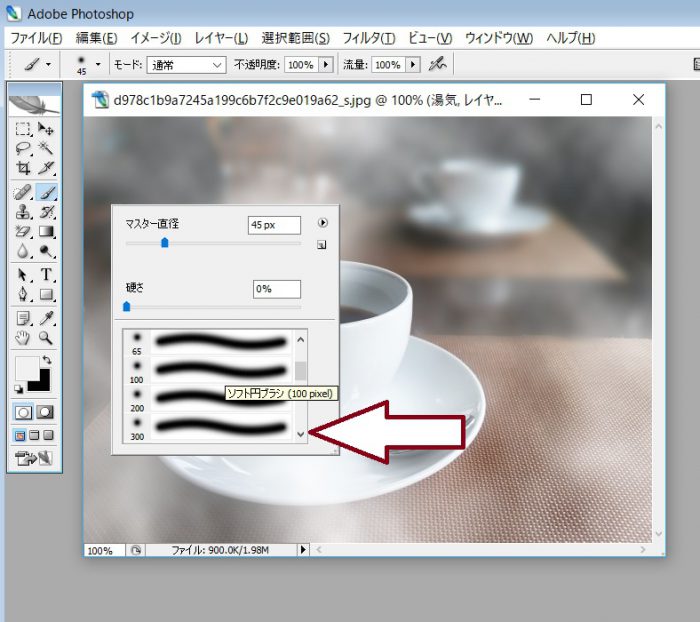
Task: Select the Gradient tool
Action: pos(46,231)
